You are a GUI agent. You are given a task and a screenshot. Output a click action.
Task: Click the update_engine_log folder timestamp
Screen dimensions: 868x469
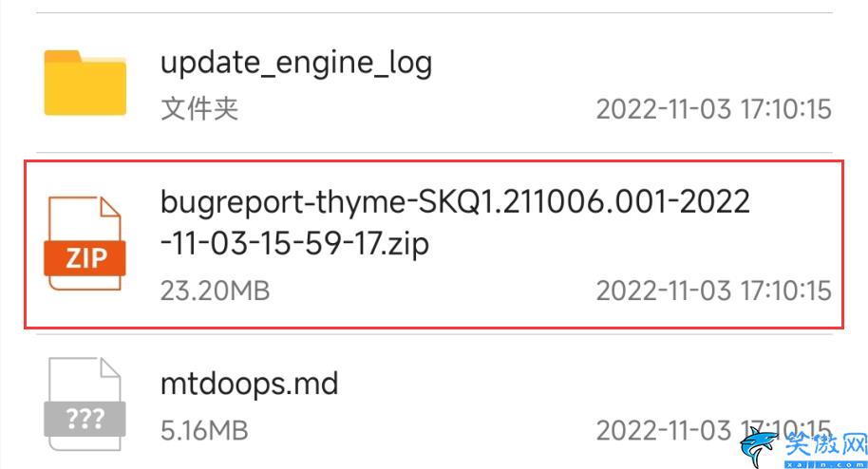(x=713, y=109)
